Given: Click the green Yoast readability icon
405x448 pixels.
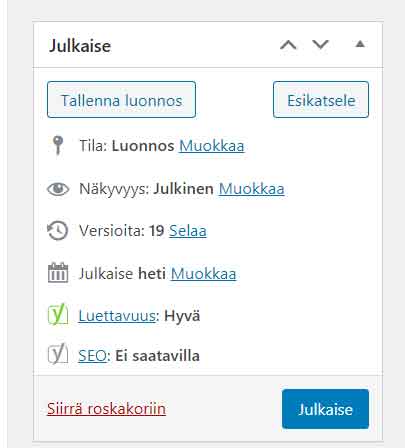Looking at the screenshot, I should (58, 314).
